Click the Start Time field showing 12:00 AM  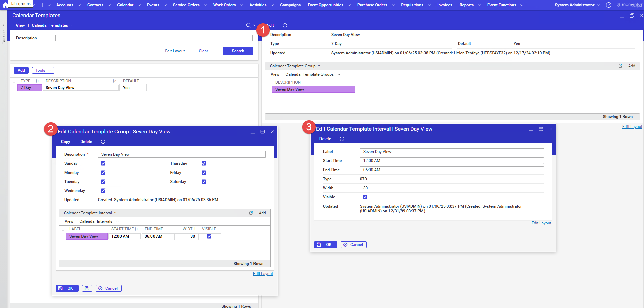451,161
